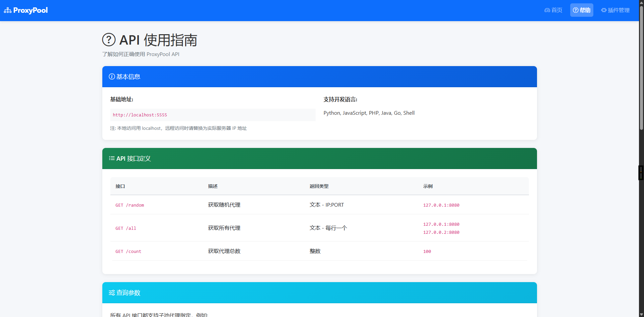
Task: Click the list icon in API 接口定义 header
Action: pyautogui.click(x=112, y=158)
